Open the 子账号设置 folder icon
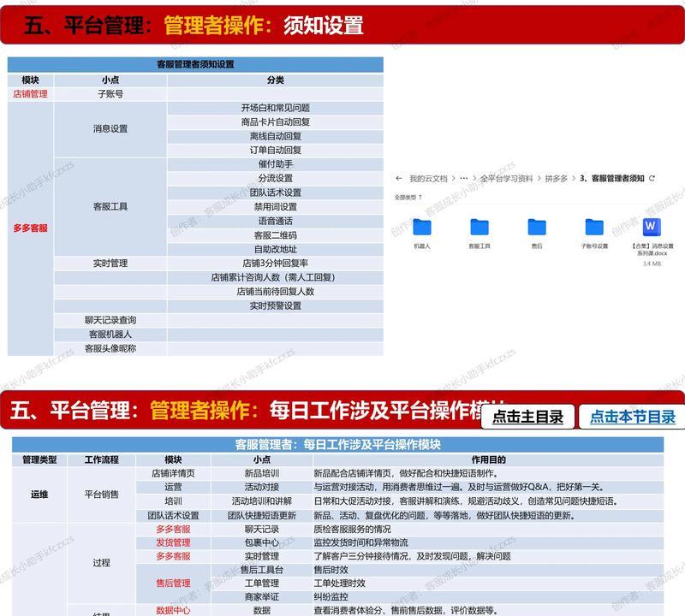 [x=594, y=227]
